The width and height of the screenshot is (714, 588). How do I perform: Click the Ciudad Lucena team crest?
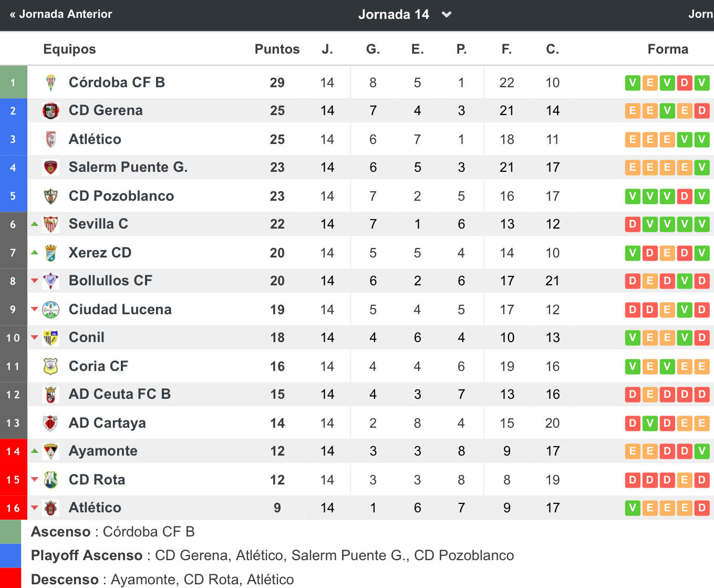[50, 310]
